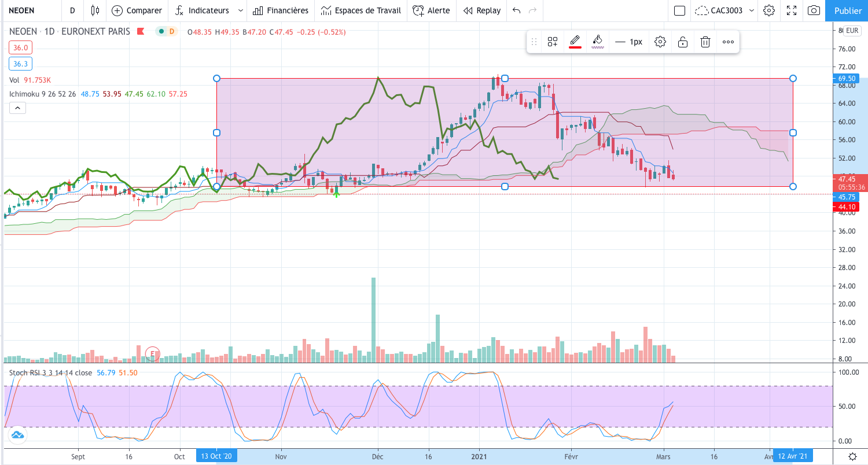Screen dimensions: 868x465
Task: Click the Replay label
Action: coord(488,10)
